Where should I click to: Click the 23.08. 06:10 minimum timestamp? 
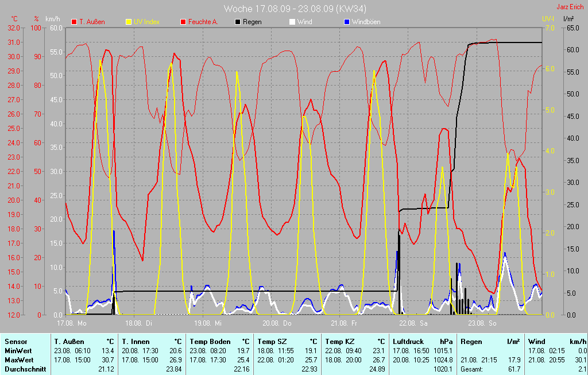pyautogui.click(x=72, y=351)
